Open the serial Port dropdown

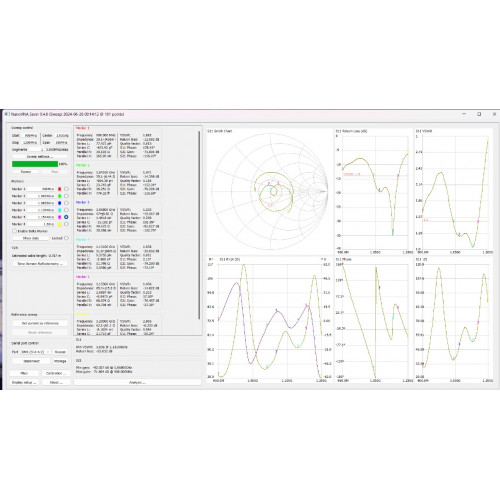coord(35,352)
